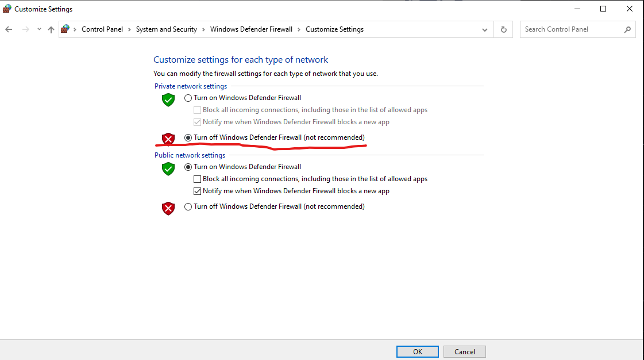Confirm settings with the OK button
This screenshot has height=360, width=644.
coord(417,352)
